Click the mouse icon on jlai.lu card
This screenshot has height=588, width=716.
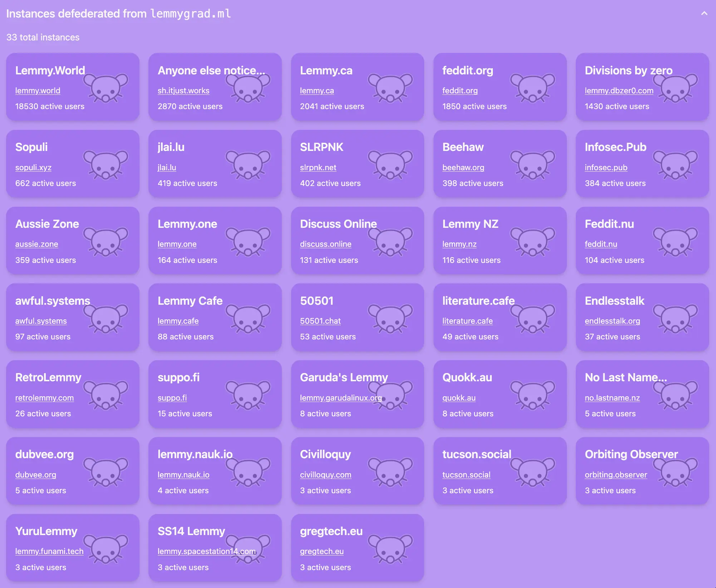tap(248, 165)
